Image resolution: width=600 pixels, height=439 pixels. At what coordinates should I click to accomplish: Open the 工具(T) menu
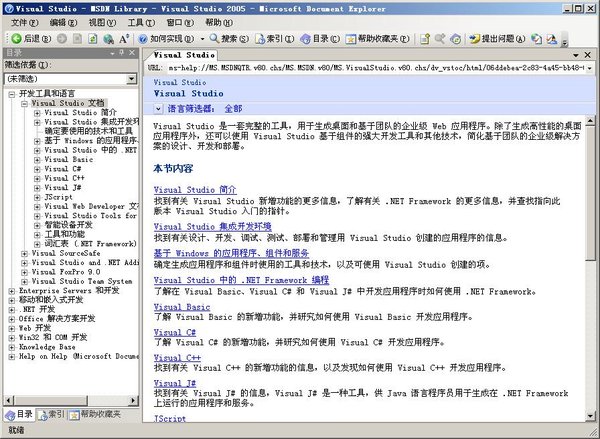point(141,23)
